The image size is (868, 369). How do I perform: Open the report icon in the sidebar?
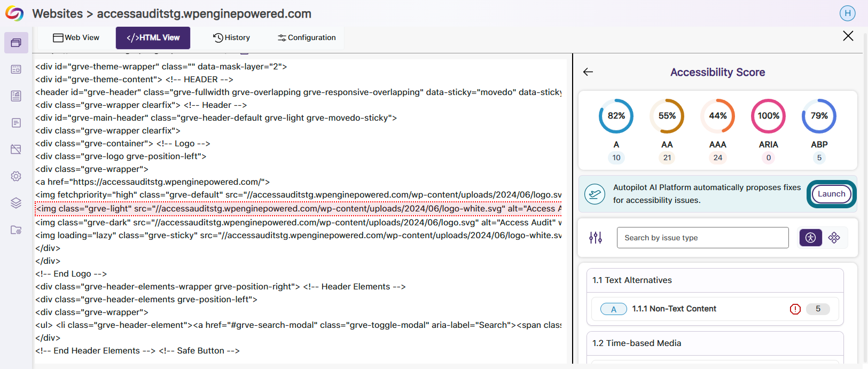16,96
